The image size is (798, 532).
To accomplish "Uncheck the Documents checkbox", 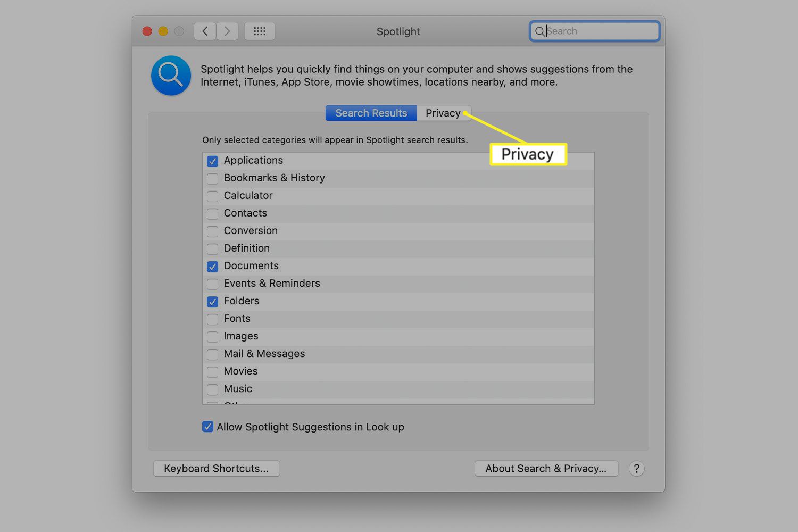I will point(212,266).
